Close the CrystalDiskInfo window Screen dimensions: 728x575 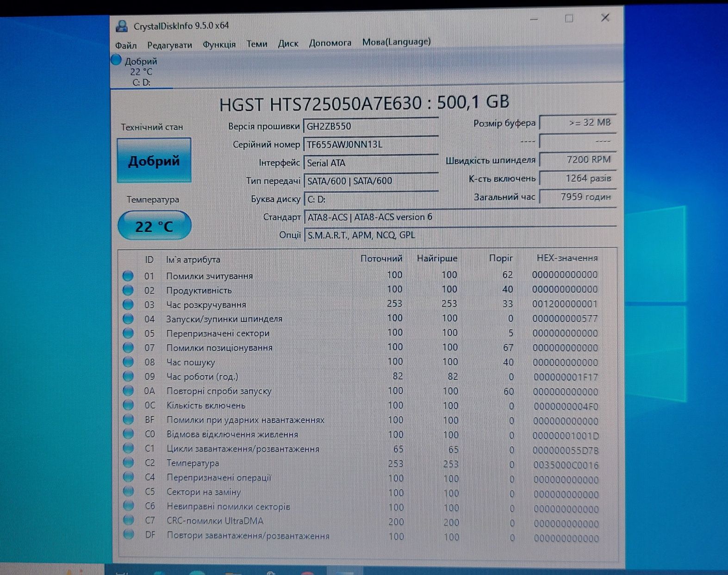pos(605,18)
